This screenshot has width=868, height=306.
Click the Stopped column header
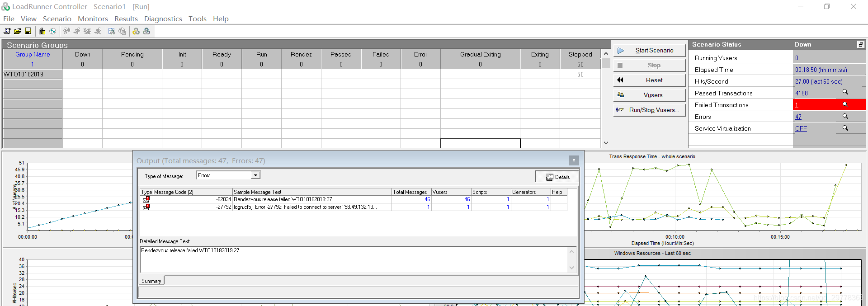pyautogui.click(x=580, y=54)
